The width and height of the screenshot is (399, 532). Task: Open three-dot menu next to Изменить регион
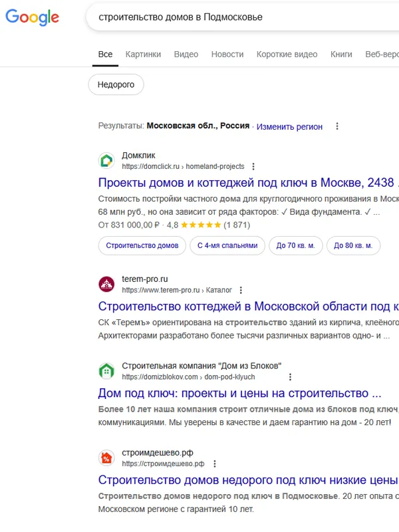(x=337, y=126)
